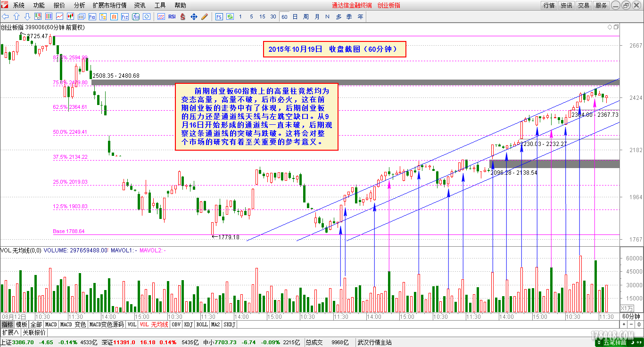Open the checklist report toolbar icon
644x347 pixels.
[x=38, y=16]
